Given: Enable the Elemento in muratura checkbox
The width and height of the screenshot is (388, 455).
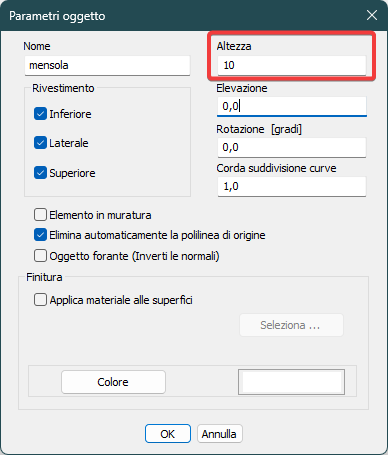Looking at the screenshot, I should point(40,215).
